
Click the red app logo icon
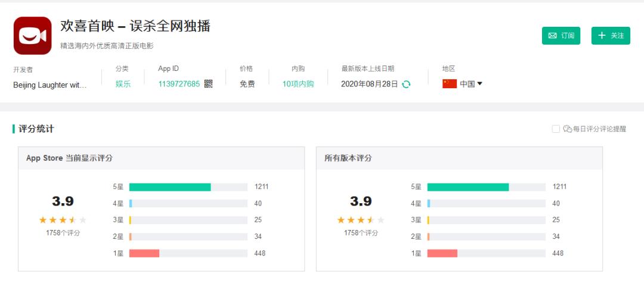coord(32,36)
